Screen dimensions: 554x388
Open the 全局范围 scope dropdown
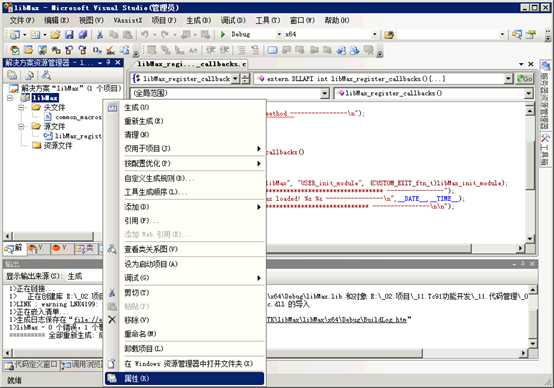tap(325, 93)
